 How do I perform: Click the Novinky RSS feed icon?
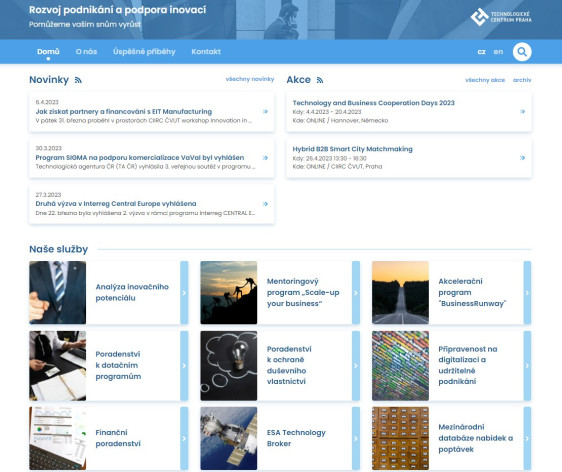point(78,80)
